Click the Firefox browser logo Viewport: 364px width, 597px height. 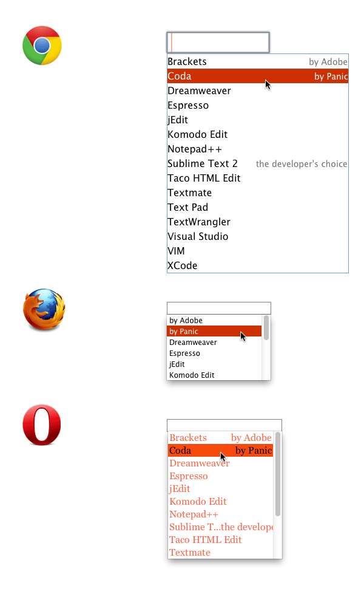click(44, 309)
